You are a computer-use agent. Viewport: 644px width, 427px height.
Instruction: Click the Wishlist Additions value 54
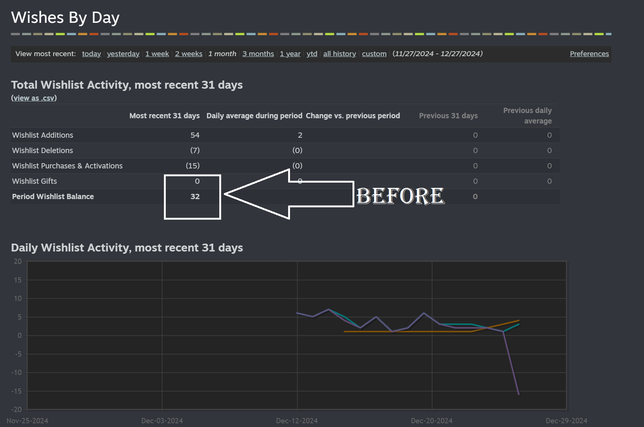tap(195, 135)
